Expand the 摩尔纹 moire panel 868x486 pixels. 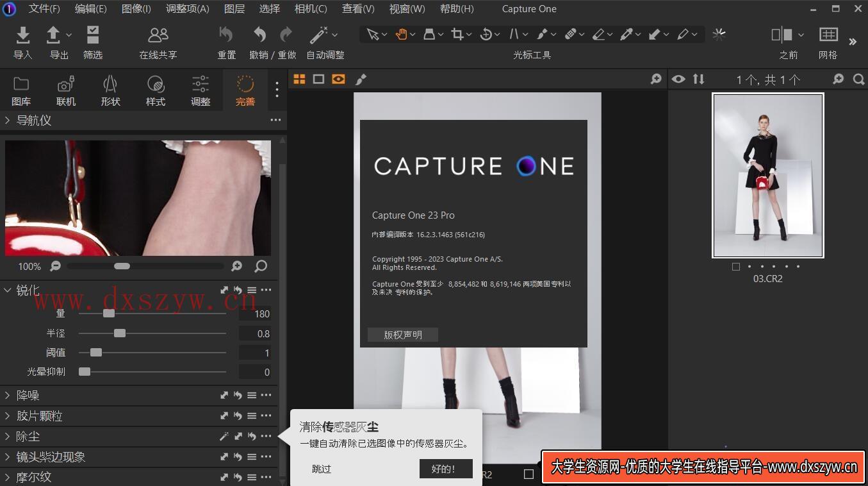tap(8, 477)
